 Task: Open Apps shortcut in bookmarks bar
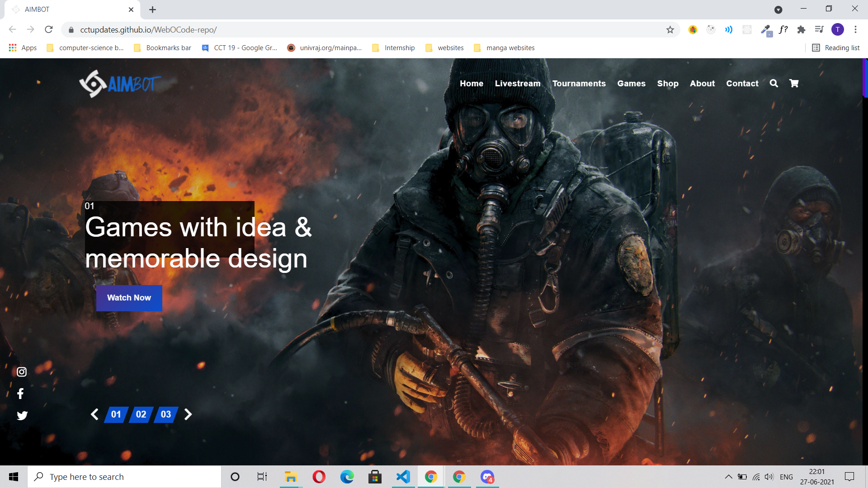23,48
